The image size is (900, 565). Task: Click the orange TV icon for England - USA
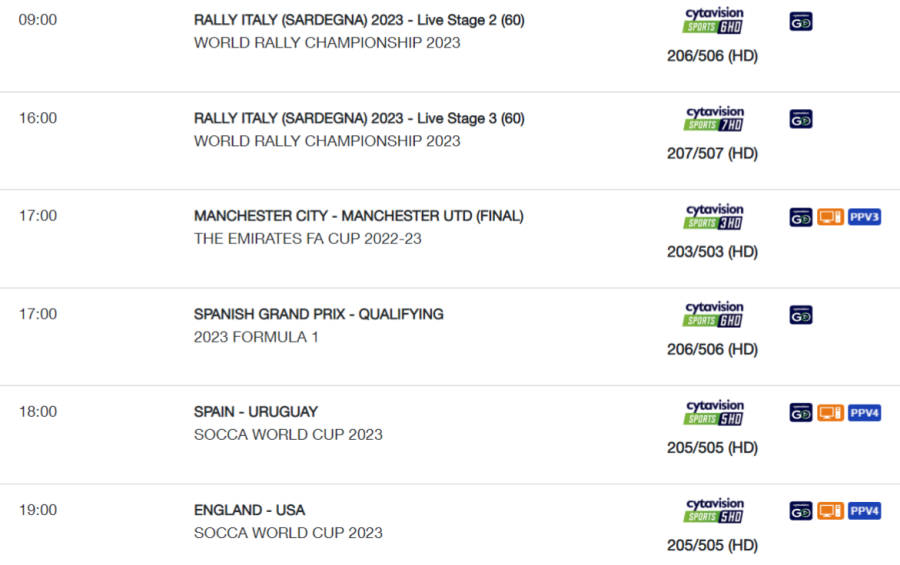point(830,511)
